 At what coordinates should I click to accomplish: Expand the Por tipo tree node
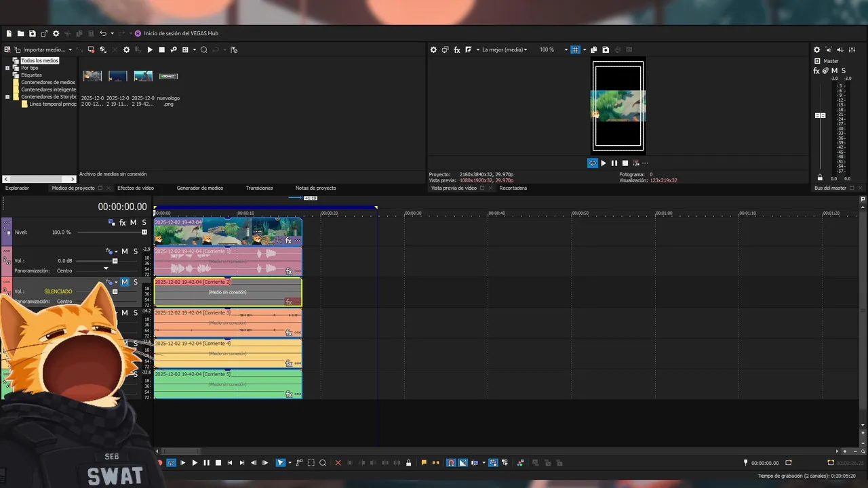7,68
